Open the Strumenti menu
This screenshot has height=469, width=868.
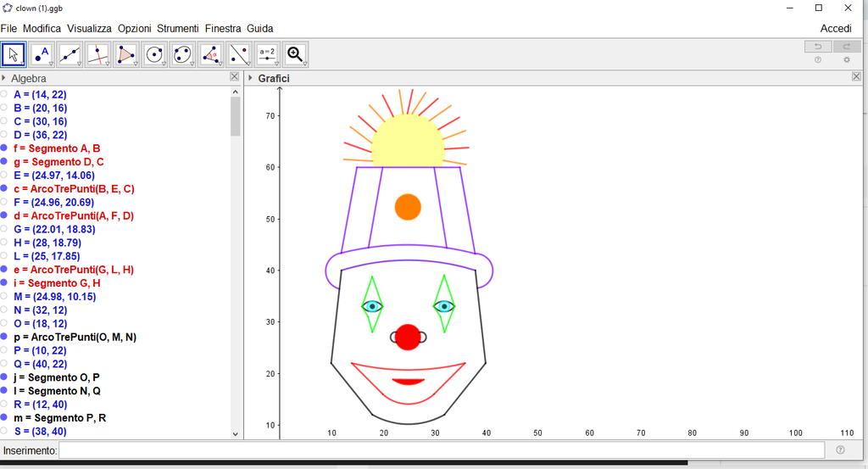tap(177, 28)
